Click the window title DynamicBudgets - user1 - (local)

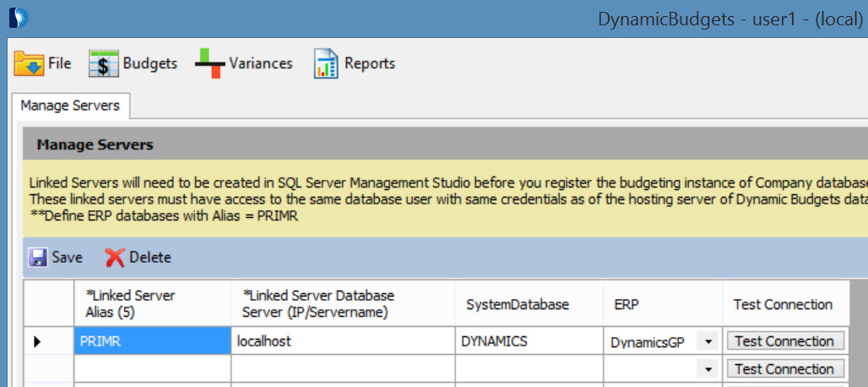point(730,19)
